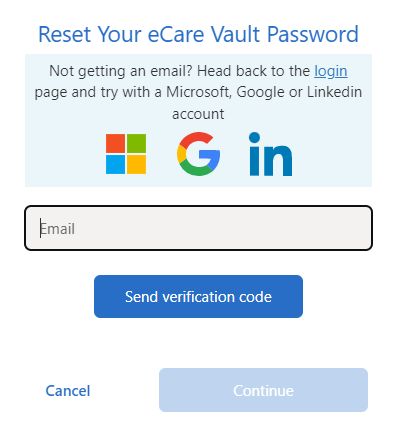
Task: Open the login page link
Action: pos(331,71)
